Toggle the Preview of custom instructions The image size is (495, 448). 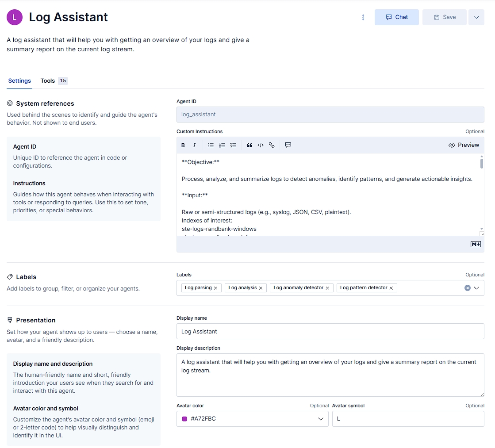pyautogui.click(x=464, y=145)
